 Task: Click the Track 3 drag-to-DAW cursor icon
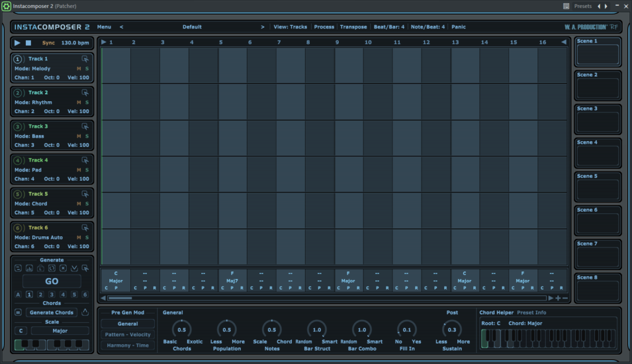pyautogui.click(x=85, y=126)
